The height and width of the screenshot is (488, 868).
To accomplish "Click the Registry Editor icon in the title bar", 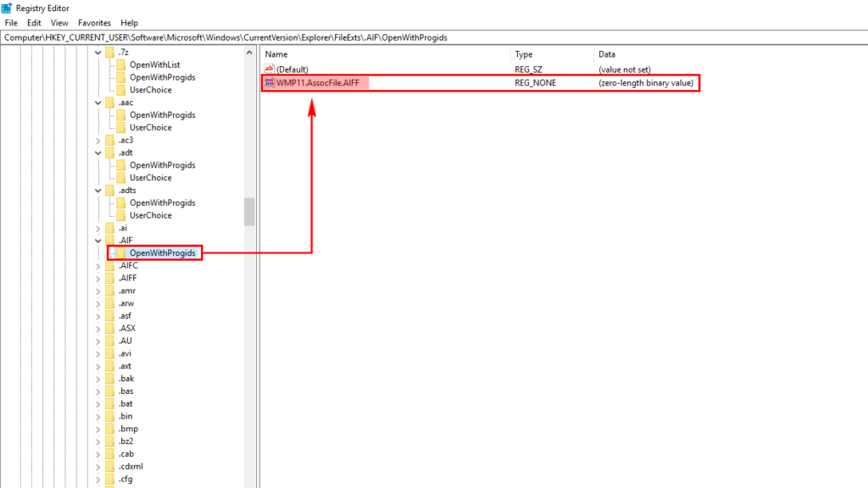I will pyautogui.click(x=8, y=8).
